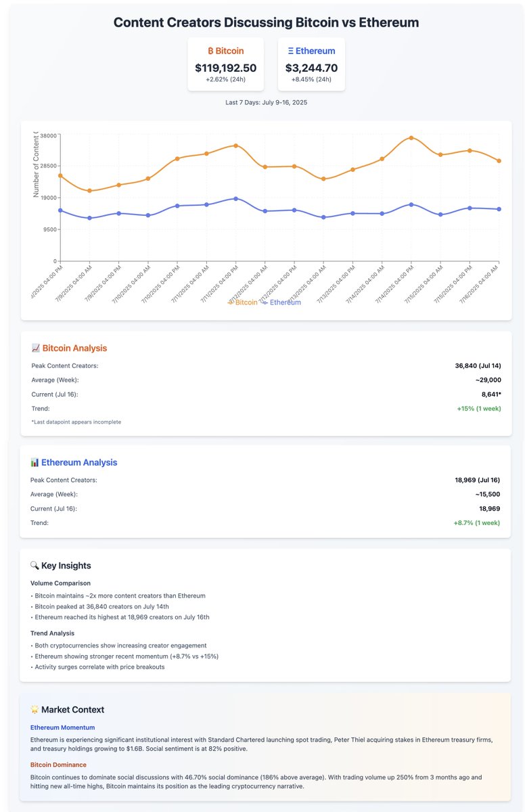Click the +15% (1 week) trend value
525x812 pixels.
click(478, 409)
